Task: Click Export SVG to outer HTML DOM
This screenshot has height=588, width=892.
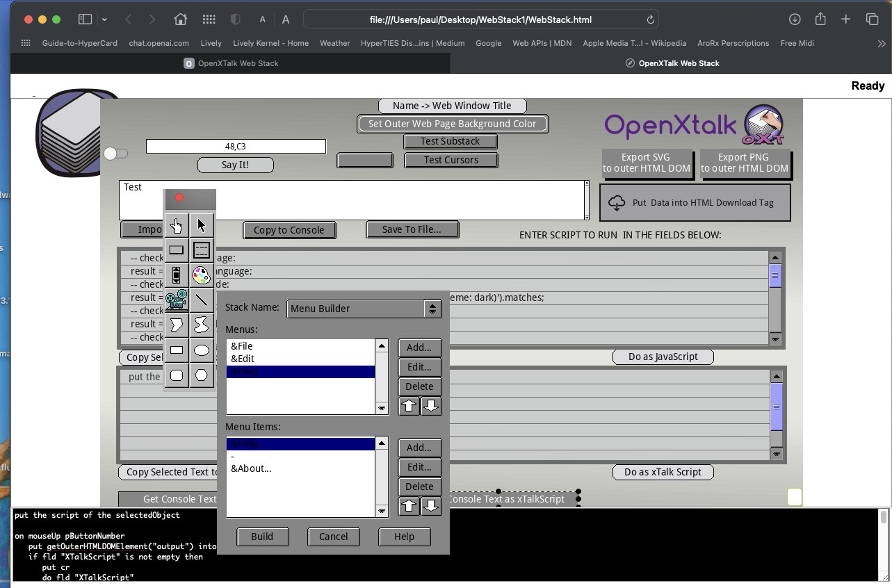Action: click(647, 163)
